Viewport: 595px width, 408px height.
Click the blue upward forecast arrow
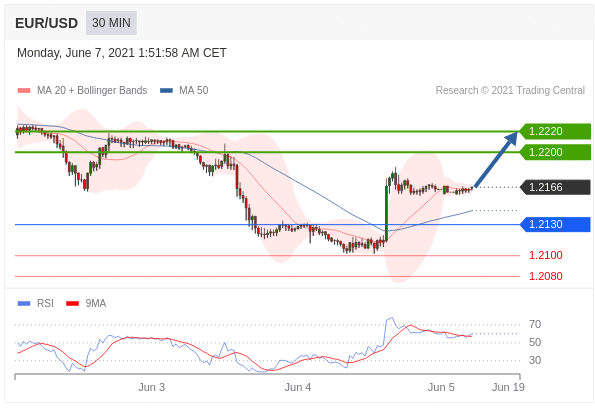coord(496,159)
